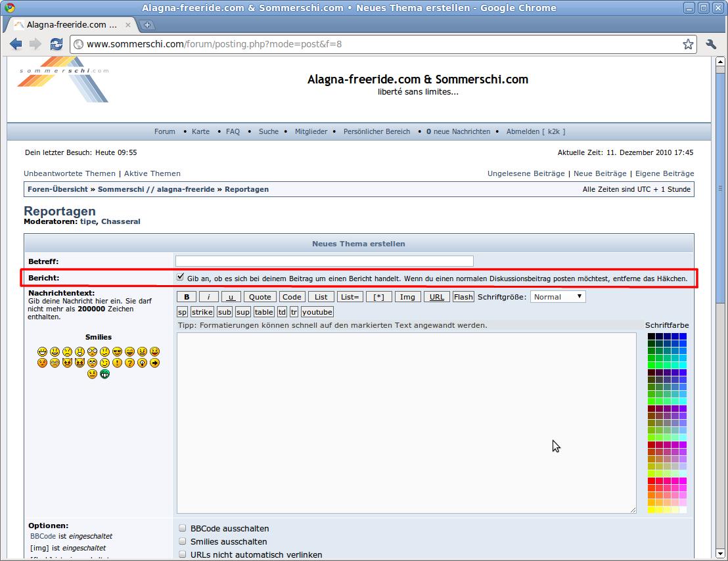
Task: Reload the page with the refresh icon
Action: (57, 44)
